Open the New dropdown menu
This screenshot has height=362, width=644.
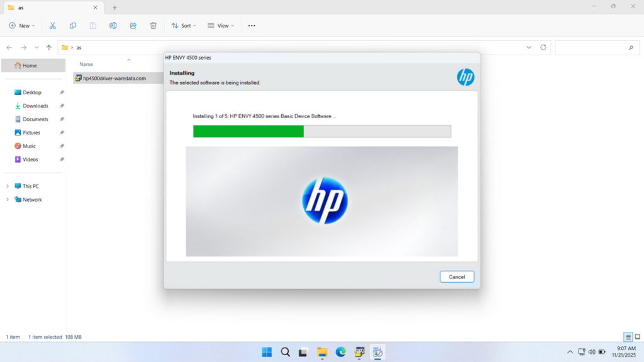pyautogui.click(x=21, y=25)
